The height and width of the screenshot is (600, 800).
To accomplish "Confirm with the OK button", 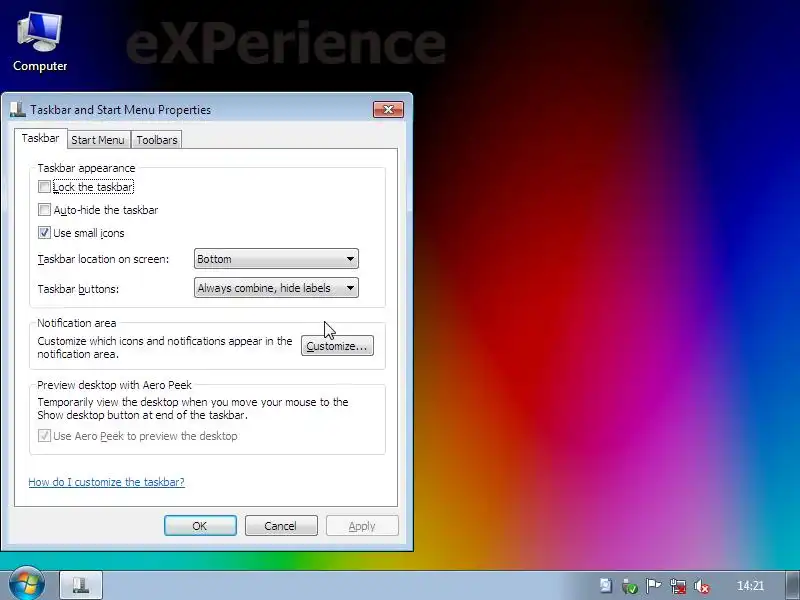I will (200, 526).
